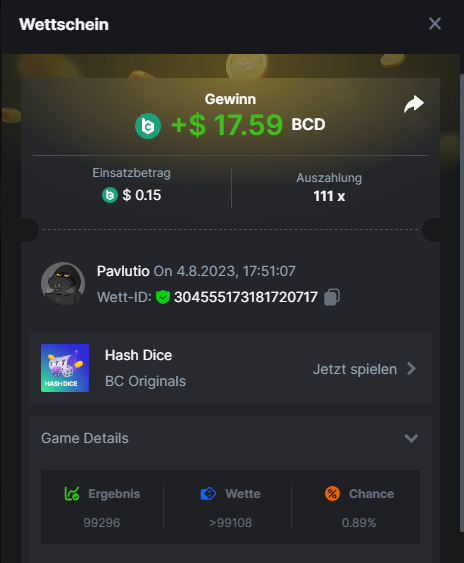Click the green Ergebnis chart icon
464x563 pixels.
click(x=72, y=493)
